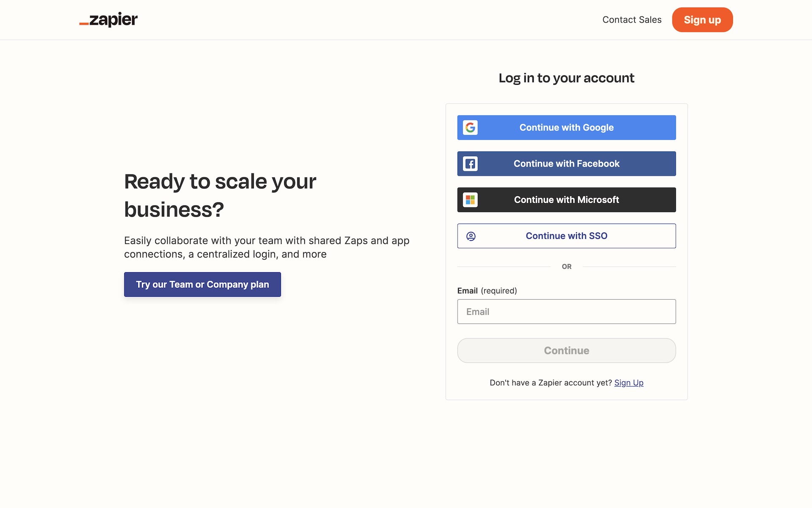The height and width of the screenshot is (508, 812).
Task: Select the Email input field
Action: pyautogui.click(x=566, y=311)
